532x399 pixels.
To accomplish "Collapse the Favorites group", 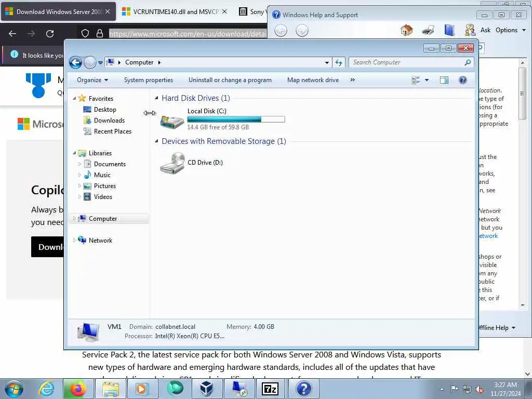I will pos(74,98).
